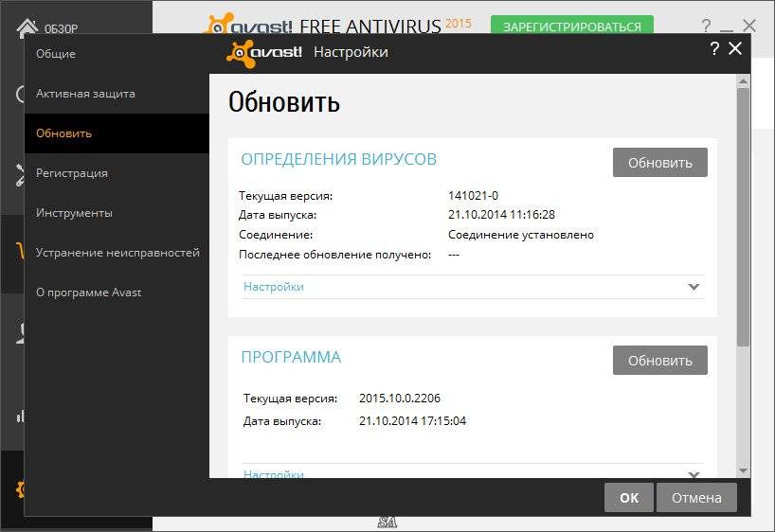Click Последнее обновление получено label
775x532 pixels.
click(x=334, y=255)
